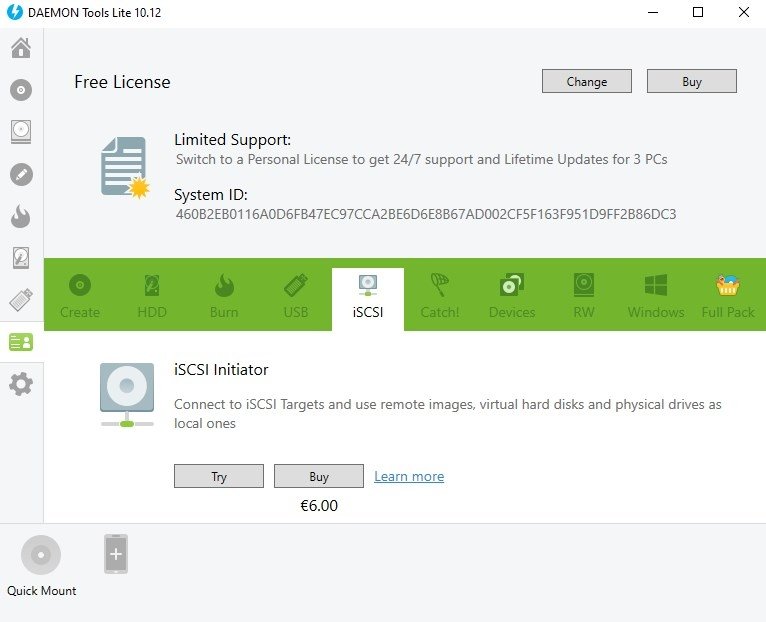766x622 pixels.
Task: Click the Limited Support heading
Action: click(x=233, y=140)
